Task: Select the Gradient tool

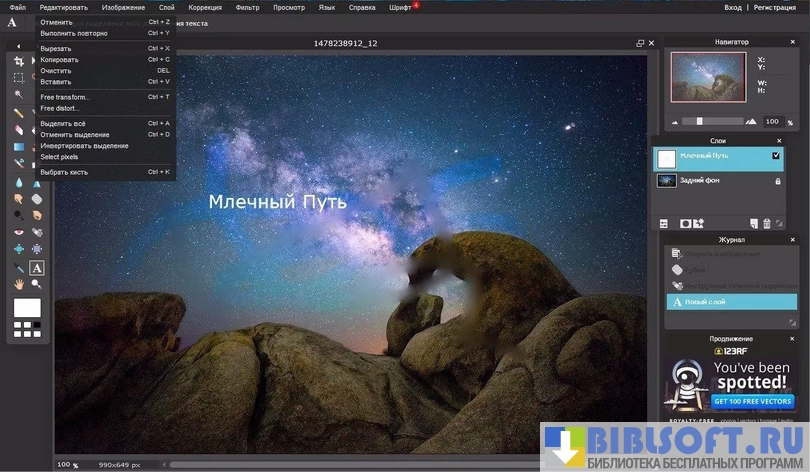Action: click(18, 147)
